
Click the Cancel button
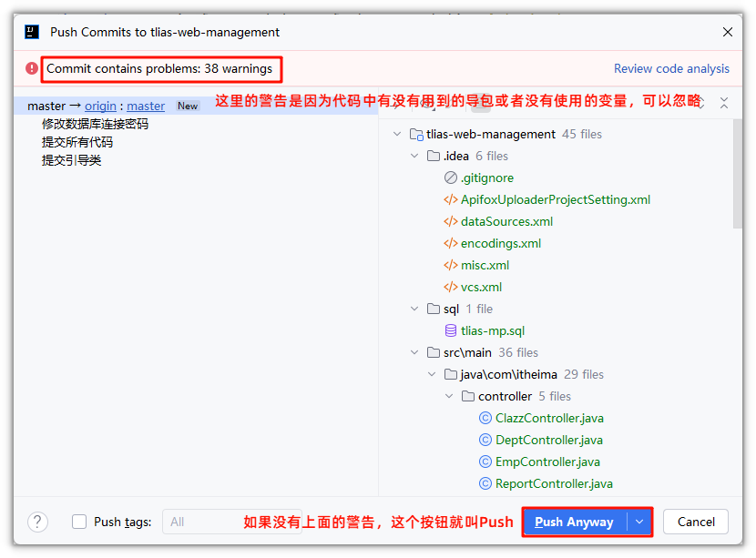tap(696, 522)
